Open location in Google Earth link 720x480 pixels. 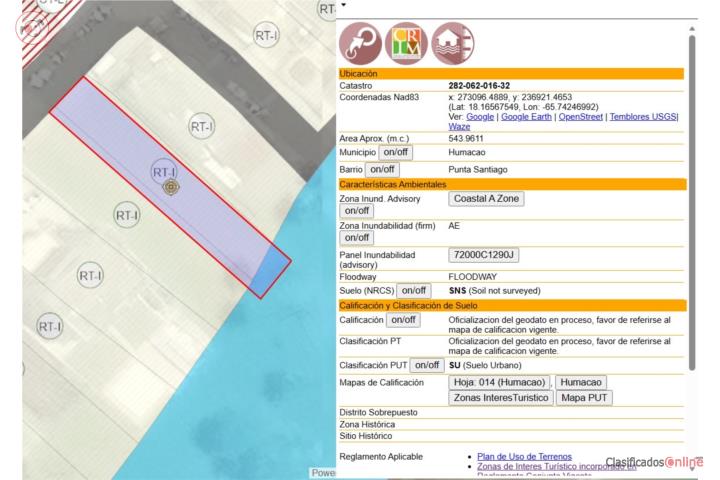click(x=526, y=117)
